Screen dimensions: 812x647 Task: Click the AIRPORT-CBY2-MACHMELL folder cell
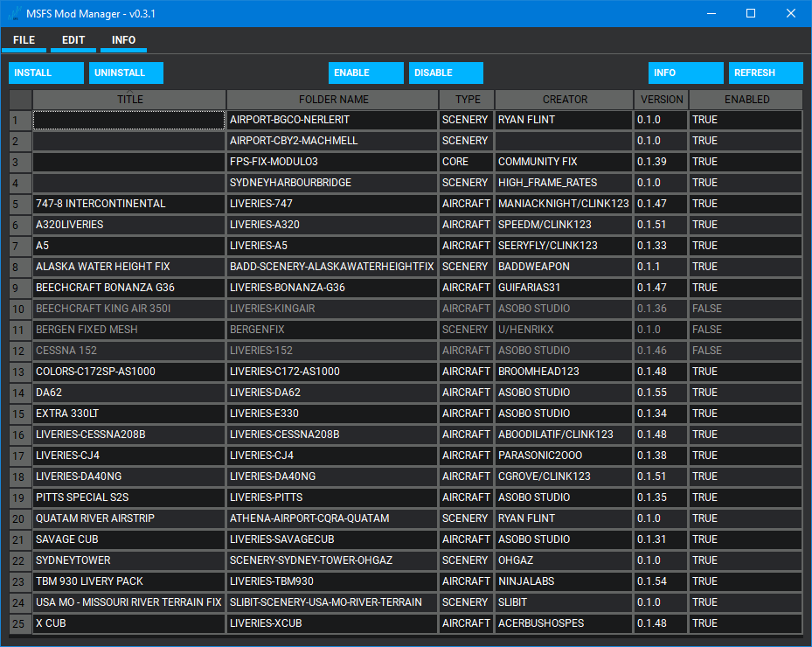coord(332,141)
